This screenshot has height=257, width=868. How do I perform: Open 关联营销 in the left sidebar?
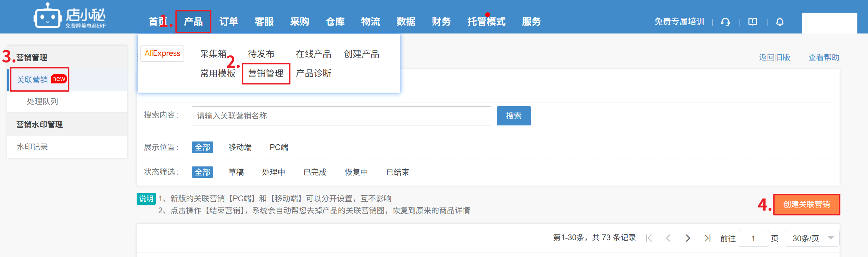tap(33, 80)
